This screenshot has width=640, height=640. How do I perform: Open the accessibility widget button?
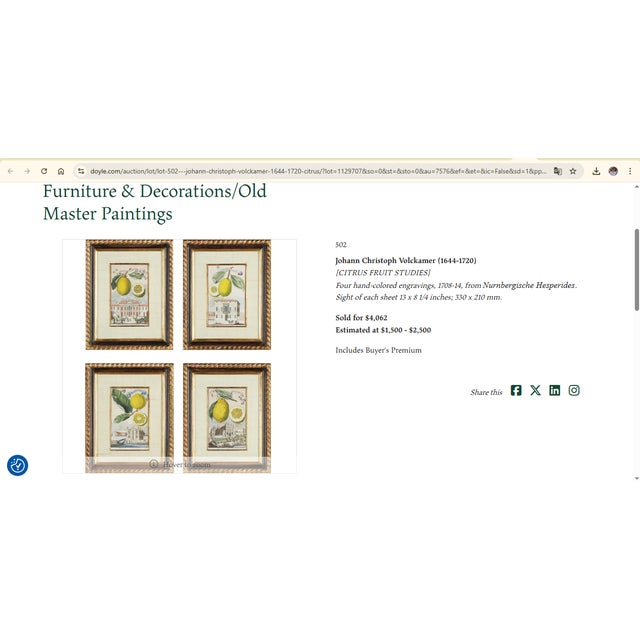coord(18,465)
